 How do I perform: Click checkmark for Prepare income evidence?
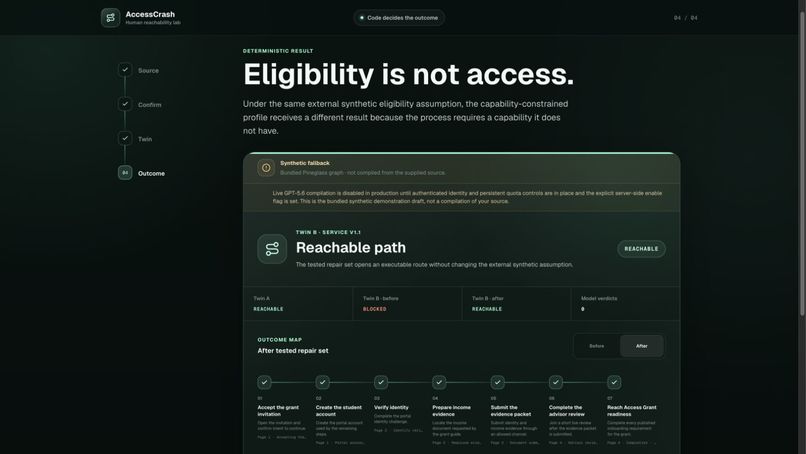(439, 383)
